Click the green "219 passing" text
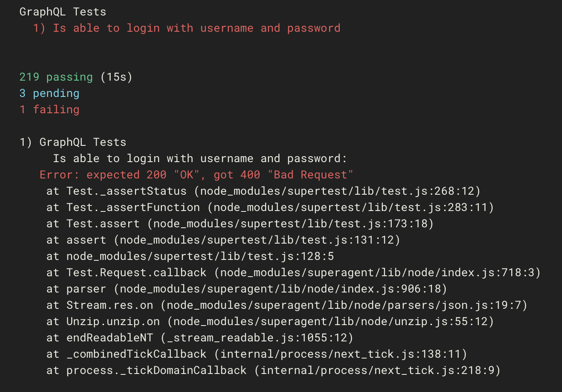562x392 pixels. (x=56, y=77)
